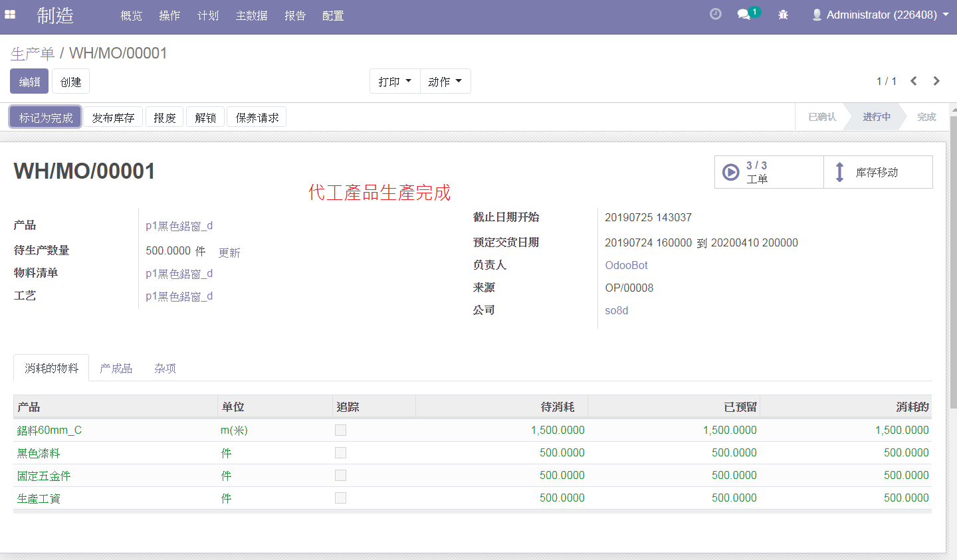Select the 完成 status stage
Viewport: 957px width, 560px height.
coord(926,117)
